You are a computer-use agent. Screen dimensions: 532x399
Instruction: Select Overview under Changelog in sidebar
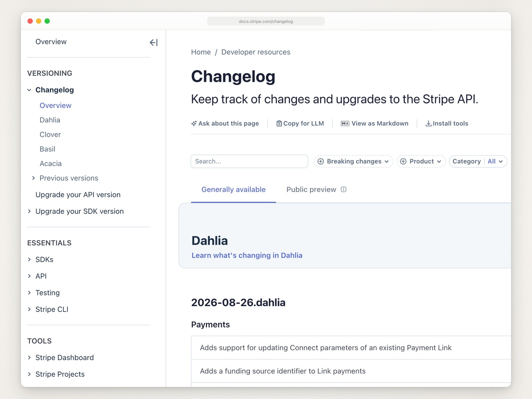tap(56, 106)
